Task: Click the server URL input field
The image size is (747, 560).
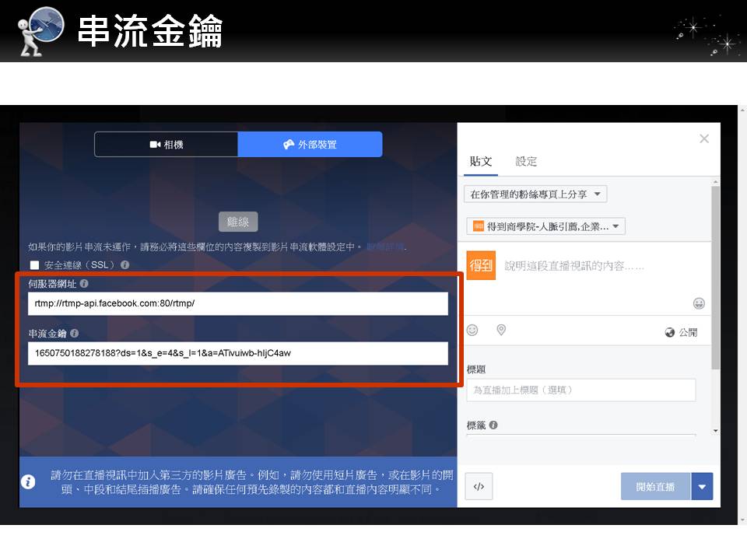Action: [x=238, y=304]
